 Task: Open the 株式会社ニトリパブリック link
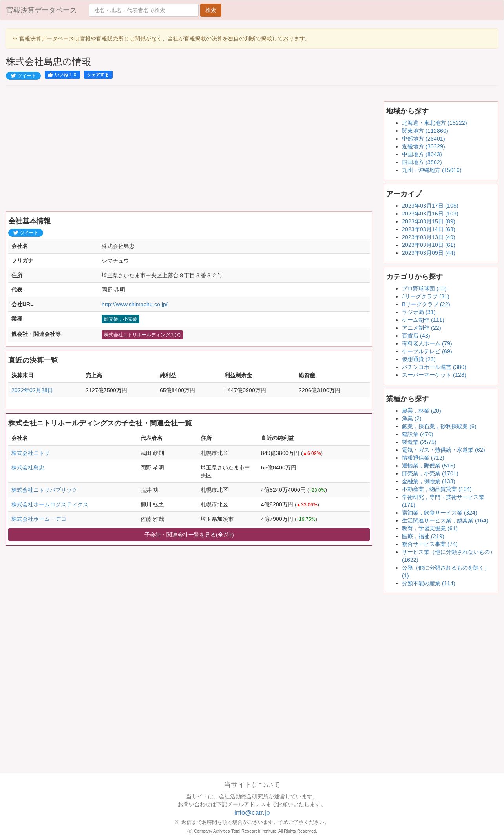tap(44, 490)
